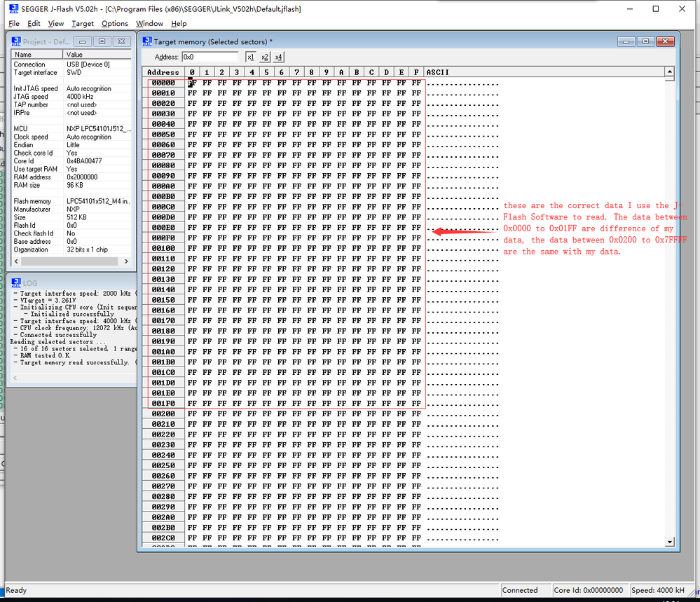Minimize the Project panel window
The image size is (700, 602).
(82, 41)
